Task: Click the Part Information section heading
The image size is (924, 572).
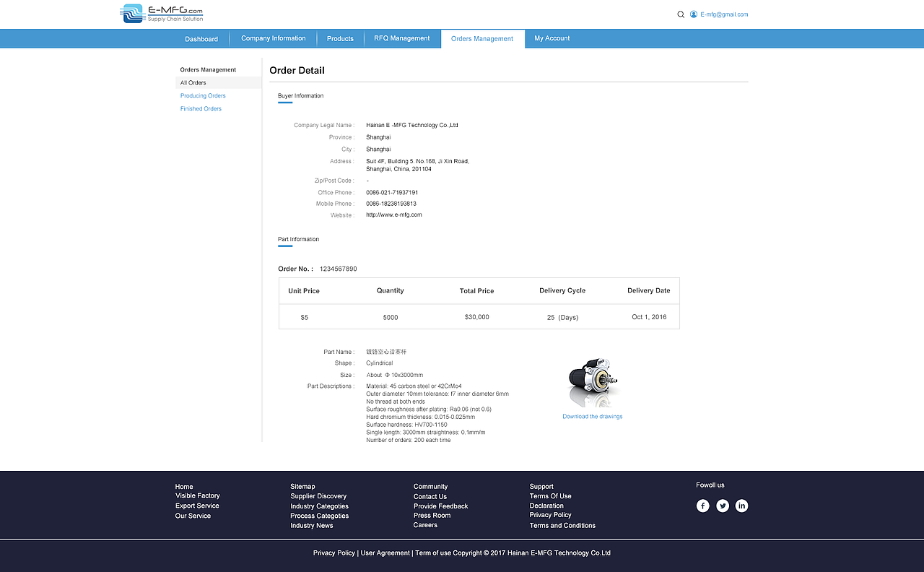Action: [x=299, y=239]
